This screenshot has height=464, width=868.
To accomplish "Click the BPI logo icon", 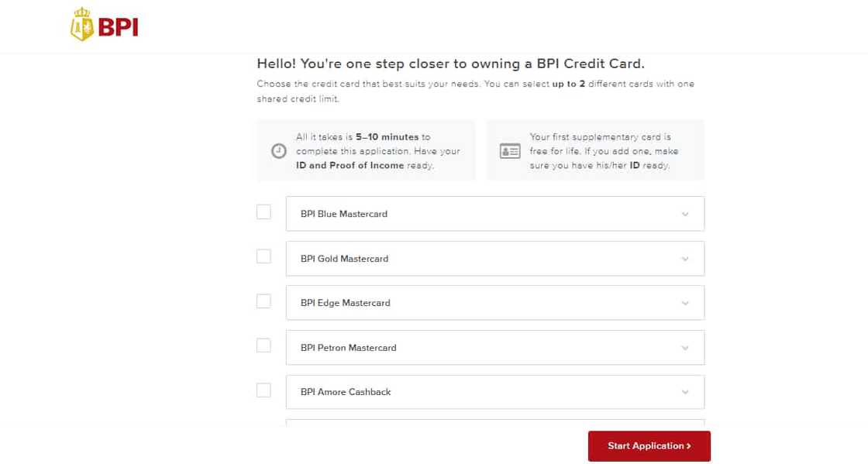I will (81, 25).
